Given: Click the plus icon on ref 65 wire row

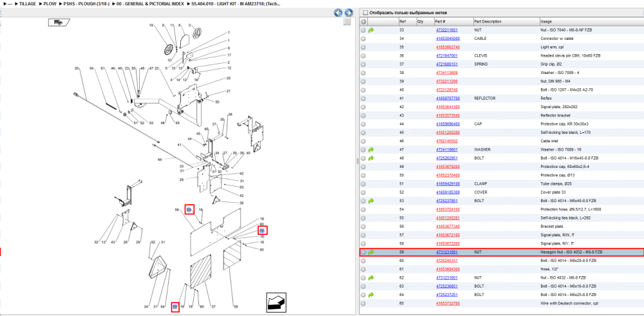Looking at the screenshot, I should [363, 303].
